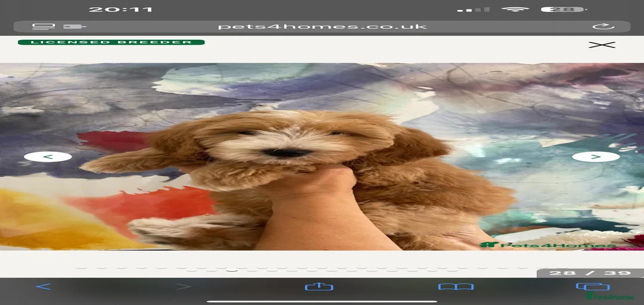The image size is (644, 305).
Task: Tap the pets4homes.co.uk address field
Action: [x=322, y=26]
